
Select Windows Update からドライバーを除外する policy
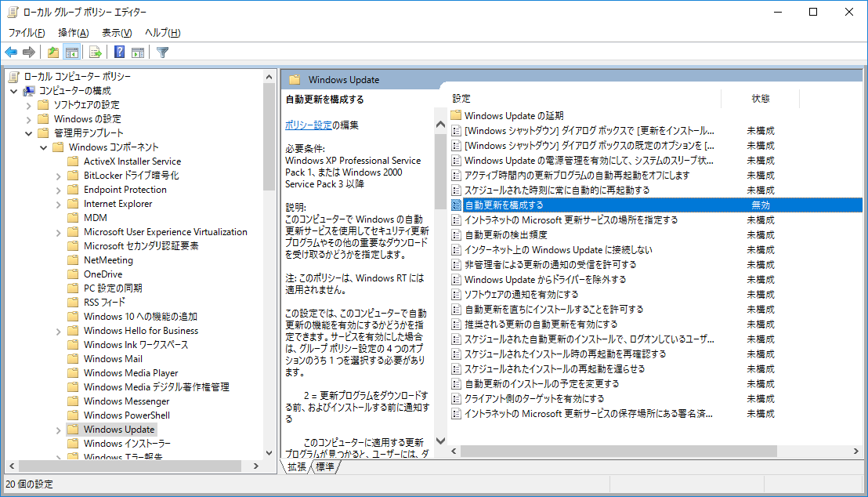click(x=545, y=280)
